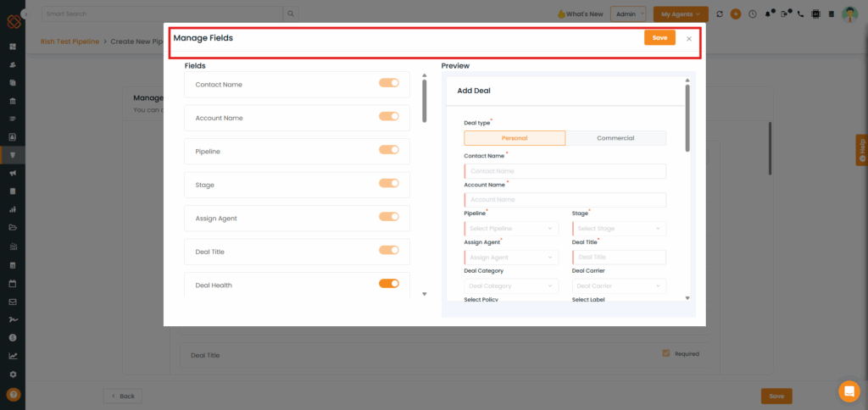868x410 pixels.
Task: Open the megaphone campaigns icon in sidebar
Action: tap(13, 173)
